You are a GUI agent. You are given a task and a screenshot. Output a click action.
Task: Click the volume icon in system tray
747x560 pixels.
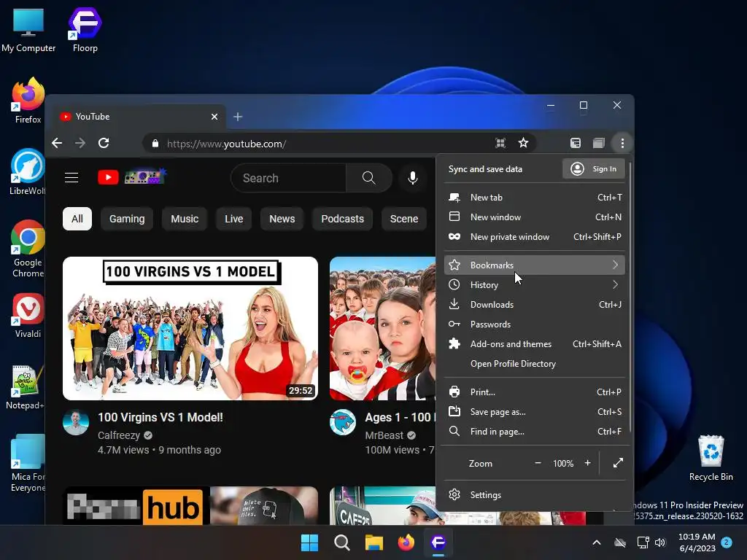click(x=660, y=542)
